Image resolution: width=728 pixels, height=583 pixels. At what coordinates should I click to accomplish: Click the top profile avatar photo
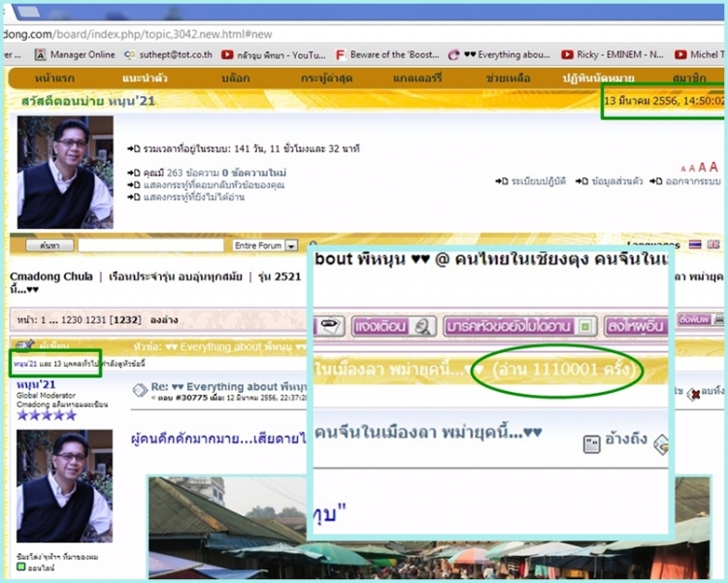(65, 173)
